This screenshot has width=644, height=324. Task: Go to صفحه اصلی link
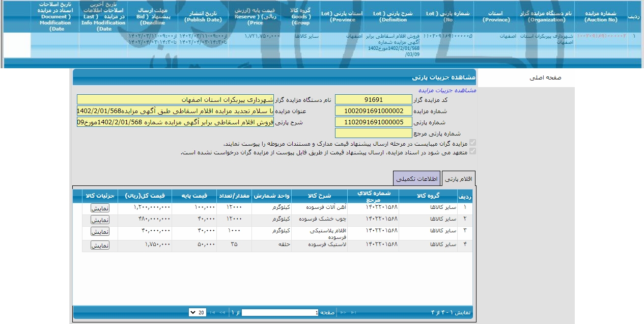click(545, 78)
